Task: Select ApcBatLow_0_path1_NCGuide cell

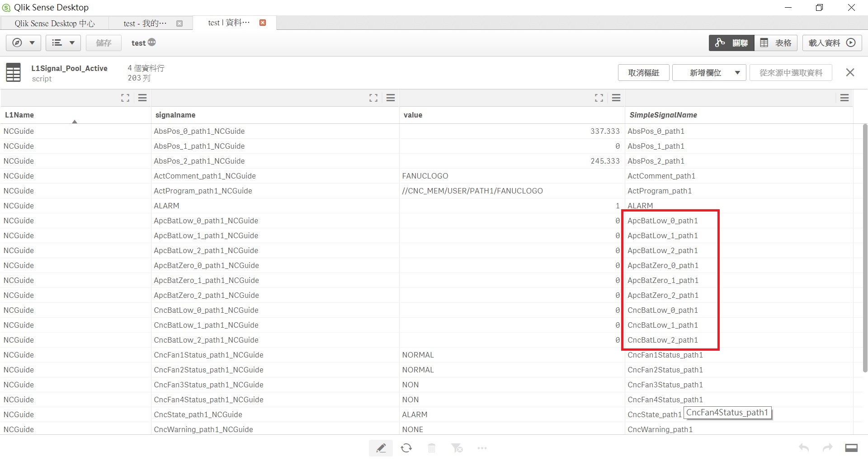Action: click(275, 221)
